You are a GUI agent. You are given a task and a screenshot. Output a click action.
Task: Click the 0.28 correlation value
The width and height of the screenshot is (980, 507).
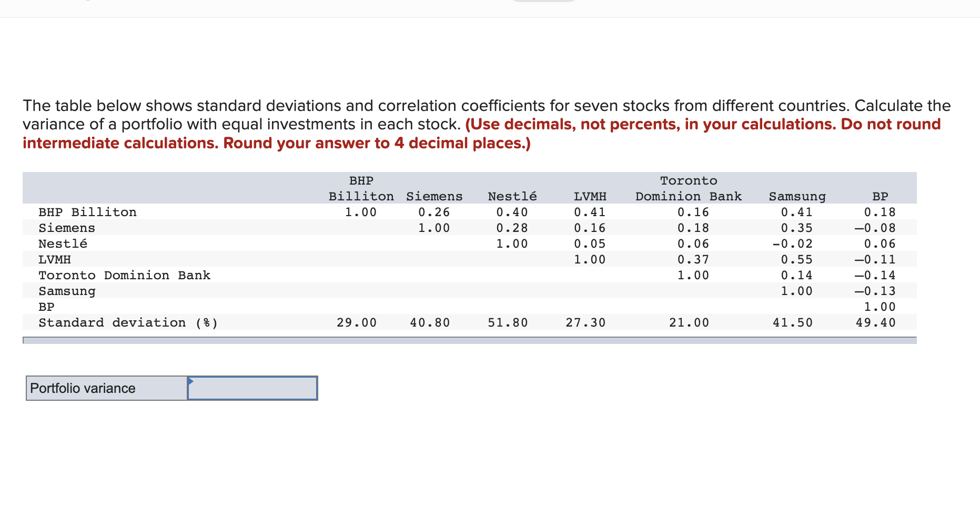(x=512, y=228)
